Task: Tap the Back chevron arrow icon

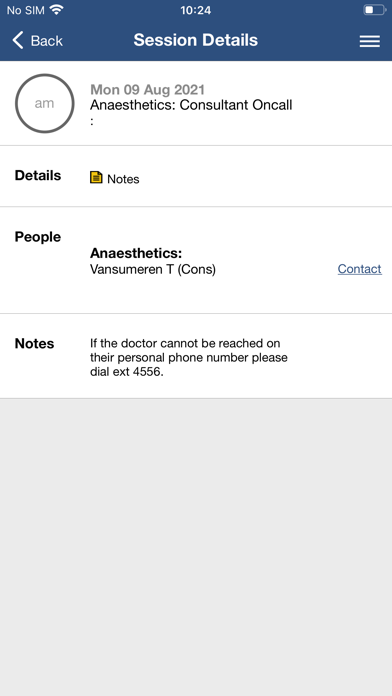Action: click(x=18, y=40)
